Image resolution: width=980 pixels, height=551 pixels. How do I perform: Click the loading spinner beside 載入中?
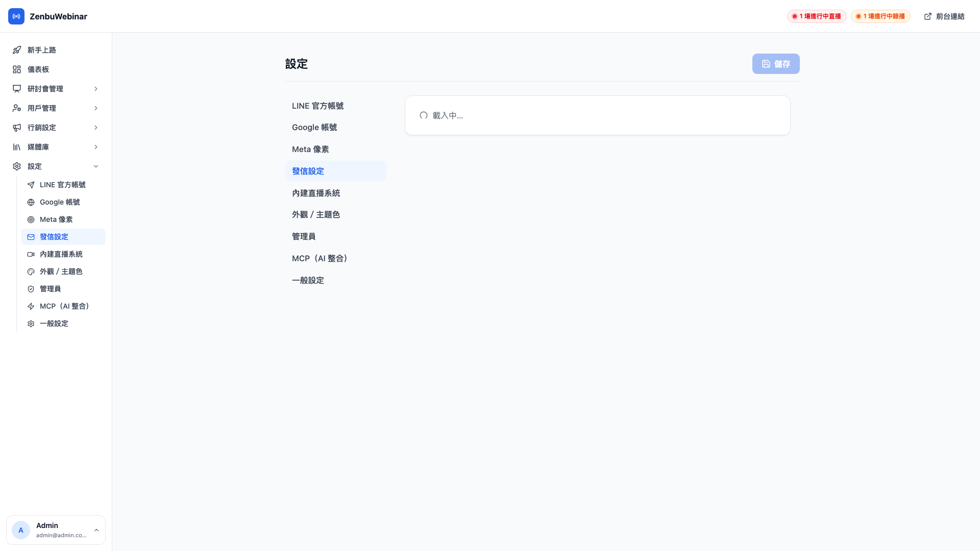tap(424, 115)
